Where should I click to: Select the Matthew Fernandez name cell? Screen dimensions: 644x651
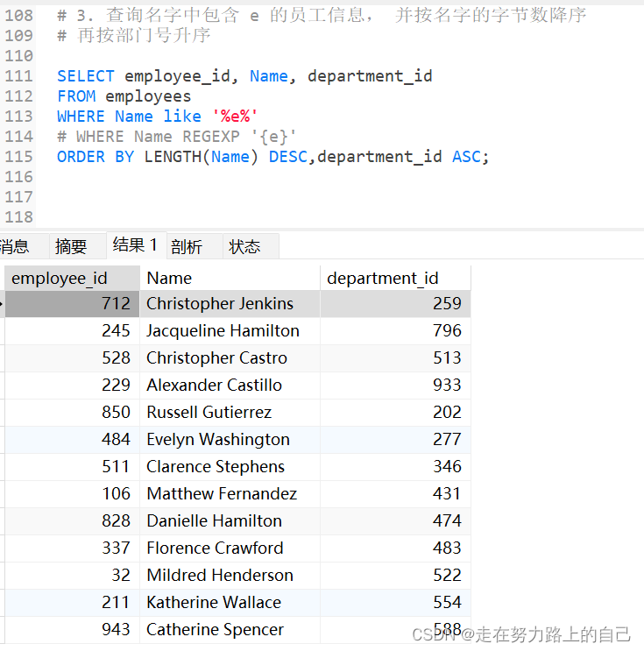230,494
